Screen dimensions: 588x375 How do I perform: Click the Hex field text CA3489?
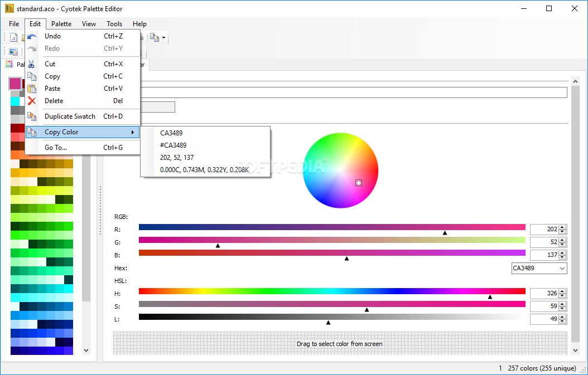pos(523,268)
